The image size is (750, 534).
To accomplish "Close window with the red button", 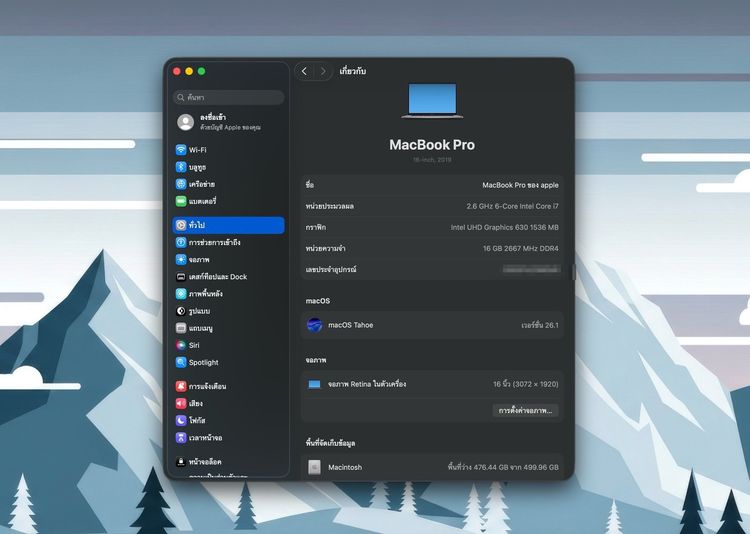I will pos(176,71).
